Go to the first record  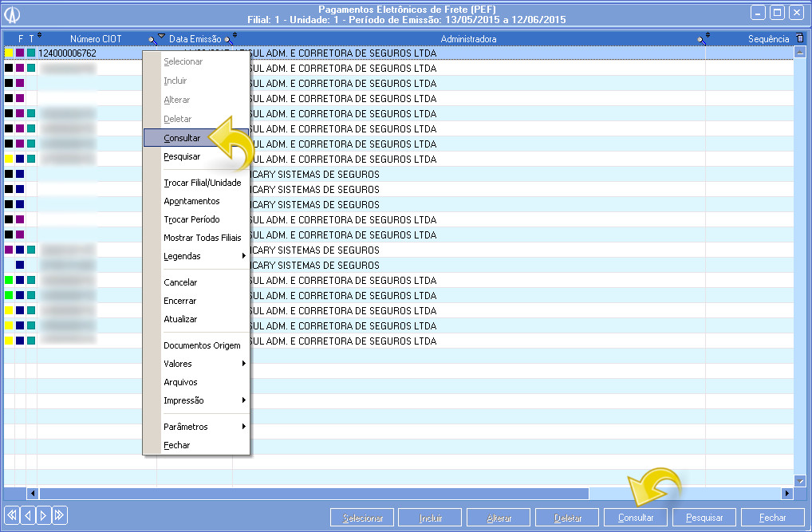coord(12,514)
